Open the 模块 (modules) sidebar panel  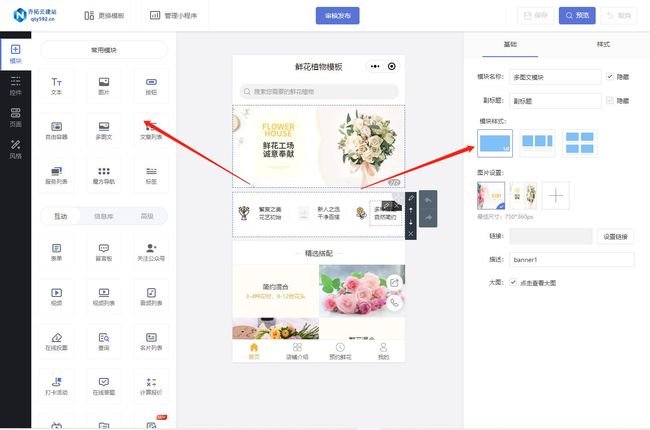[x=15, y=54]
